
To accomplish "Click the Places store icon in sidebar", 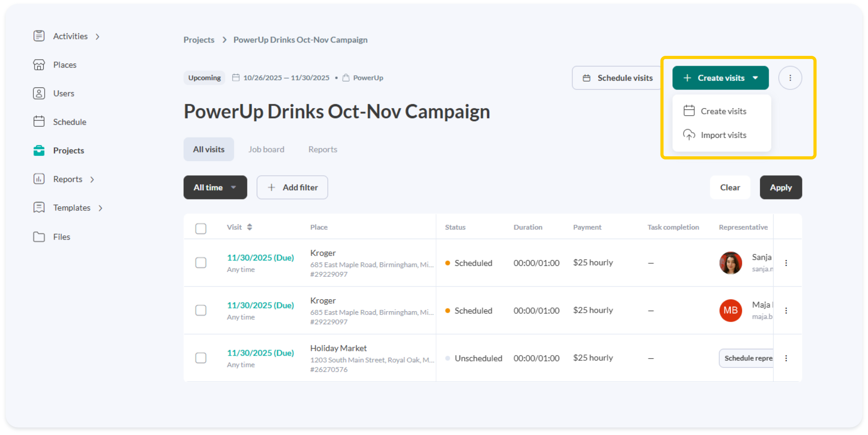I will tap(39, 65).
